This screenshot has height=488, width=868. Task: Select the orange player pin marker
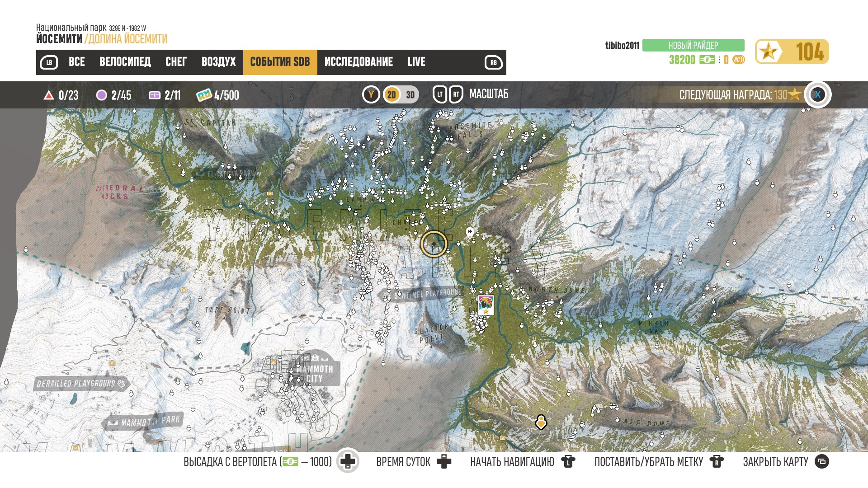541,422
